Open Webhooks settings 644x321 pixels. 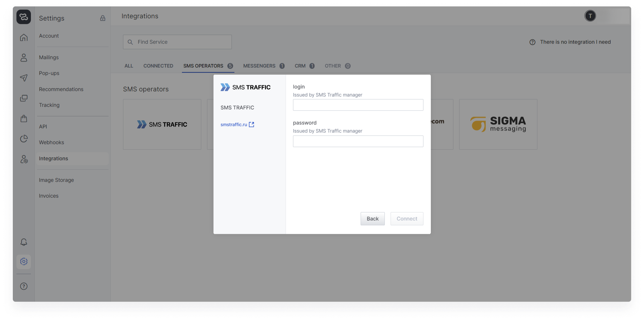(x=52, y=142)
